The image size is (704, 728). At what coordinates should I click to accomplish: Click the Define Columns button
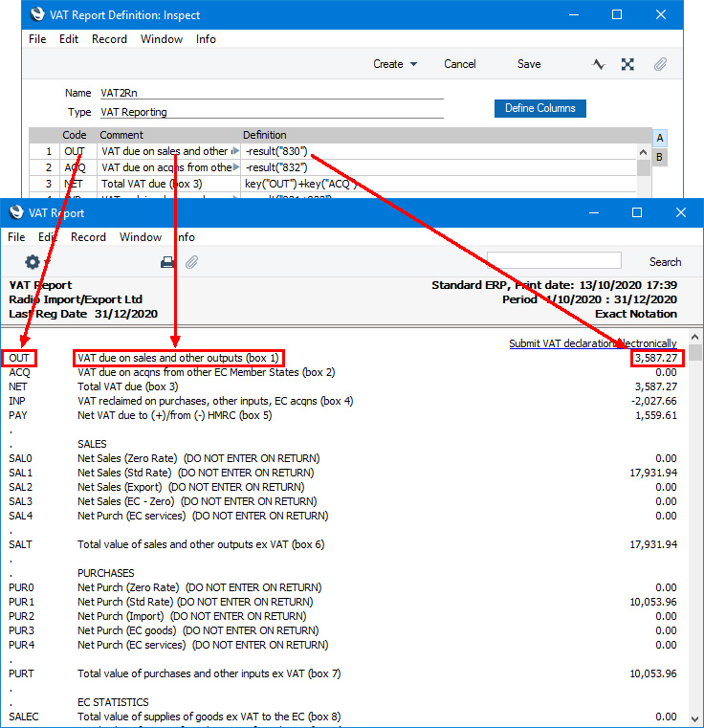coord(540,108)
